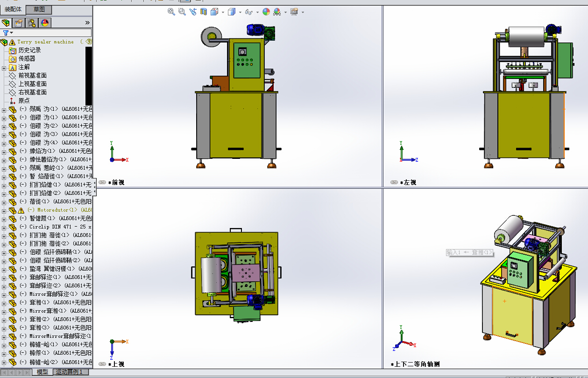Click the green control box in isometric view
This screenshot has height=378, width=588.
(521, 271)
